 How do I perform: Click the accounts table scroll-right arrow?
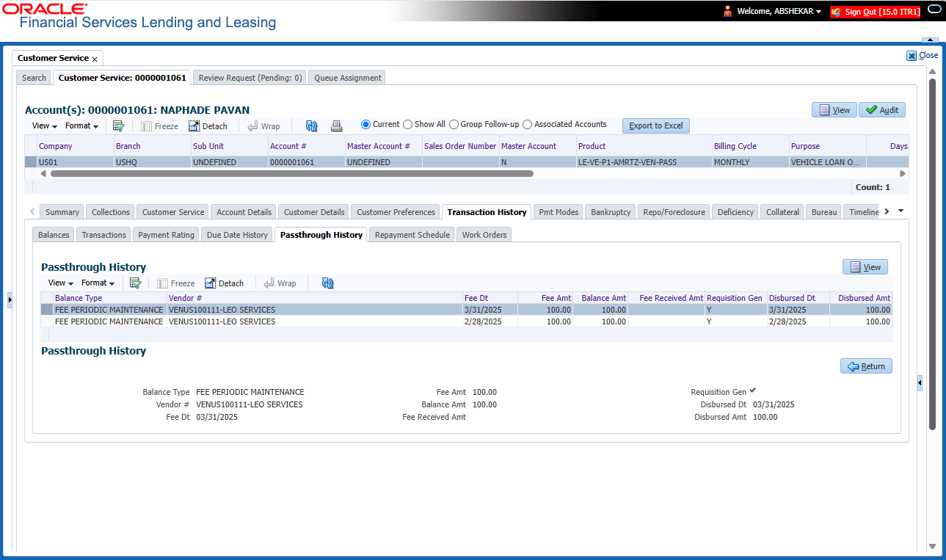point(903,174)
